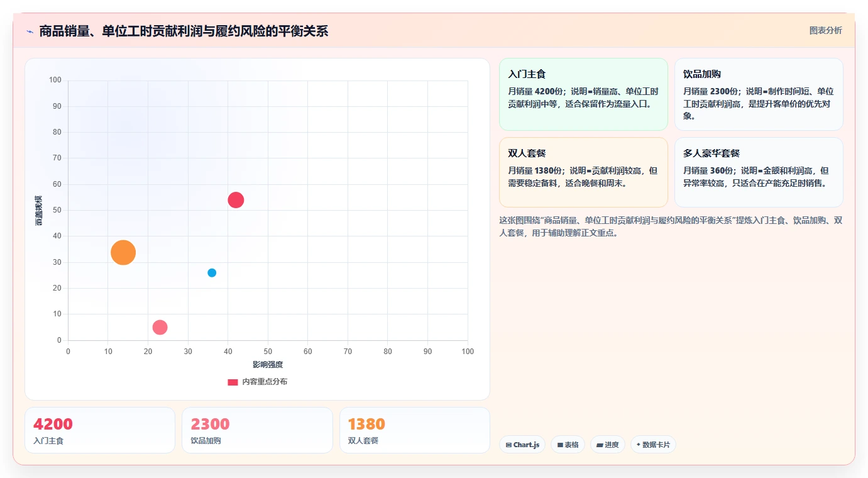Image resolution: width=868 pixels, height=478 pixels.
Task: Click the main page title text
Action: (184, 31)
